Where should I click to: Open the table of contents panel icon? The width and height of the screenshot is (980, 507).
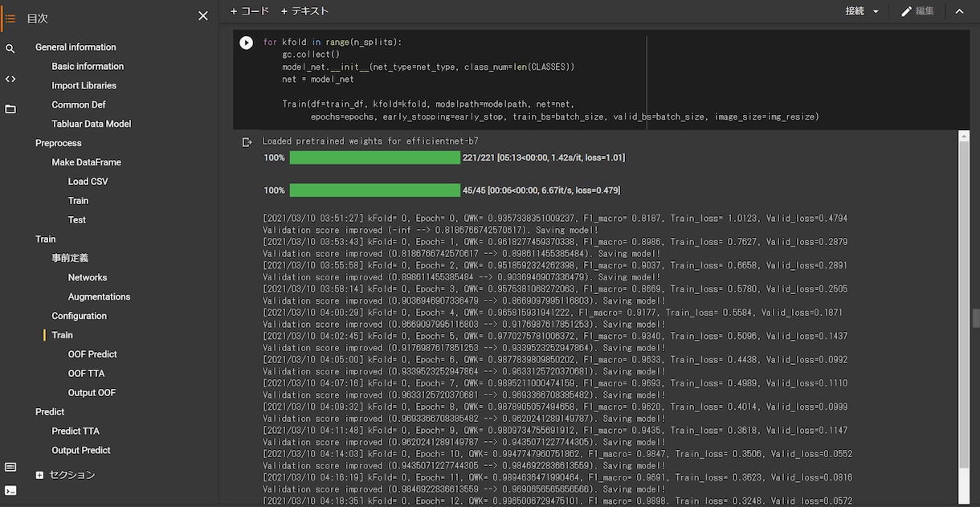click(10, 18)
